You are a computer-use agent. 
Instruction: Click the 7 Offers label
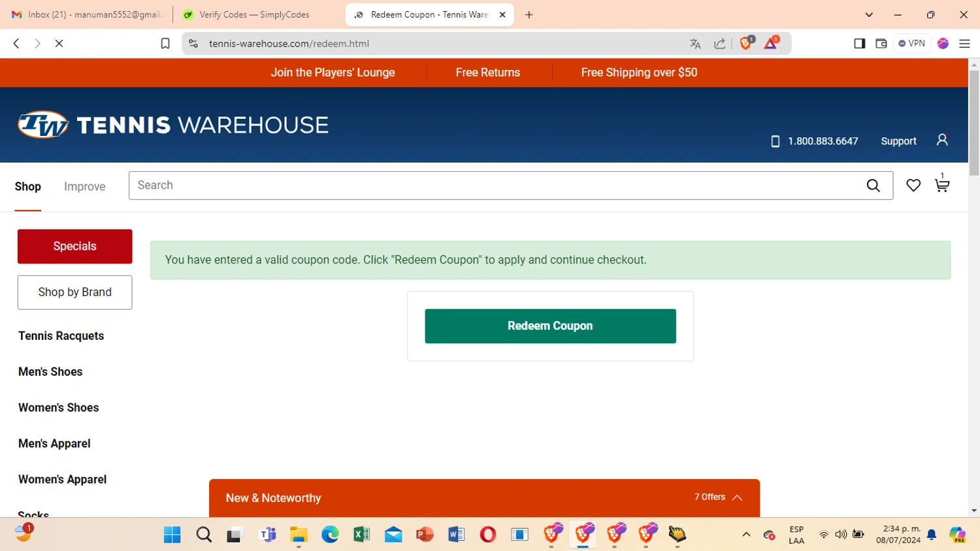click(710, 497)
